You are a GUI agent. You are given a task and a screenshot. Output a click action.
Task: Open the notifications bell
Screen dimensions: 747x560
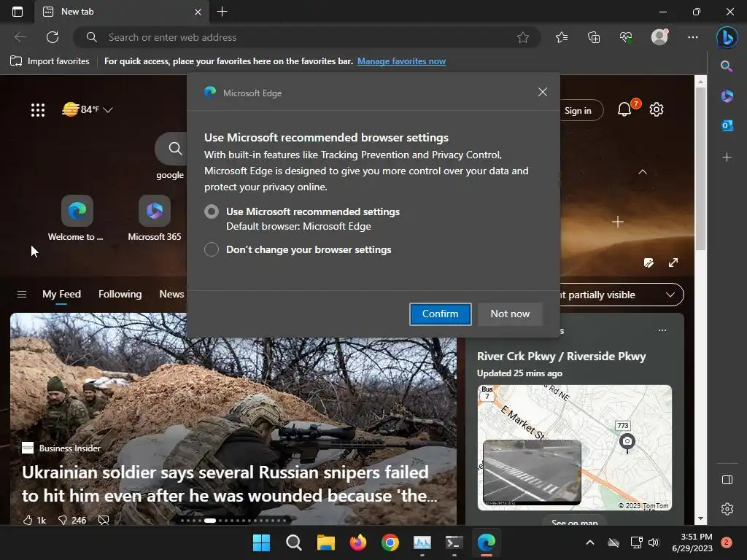click(624, 110)
